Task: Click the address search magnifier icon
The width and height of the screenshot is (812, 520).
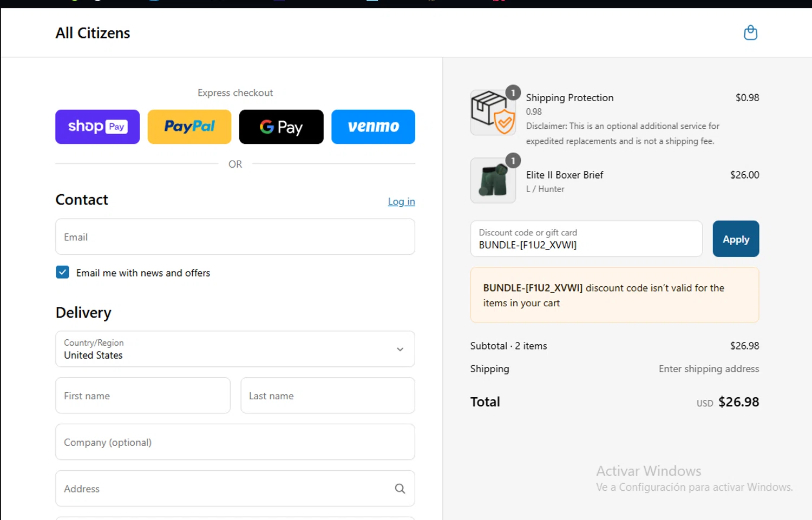Action: click(x=400, y=489)
